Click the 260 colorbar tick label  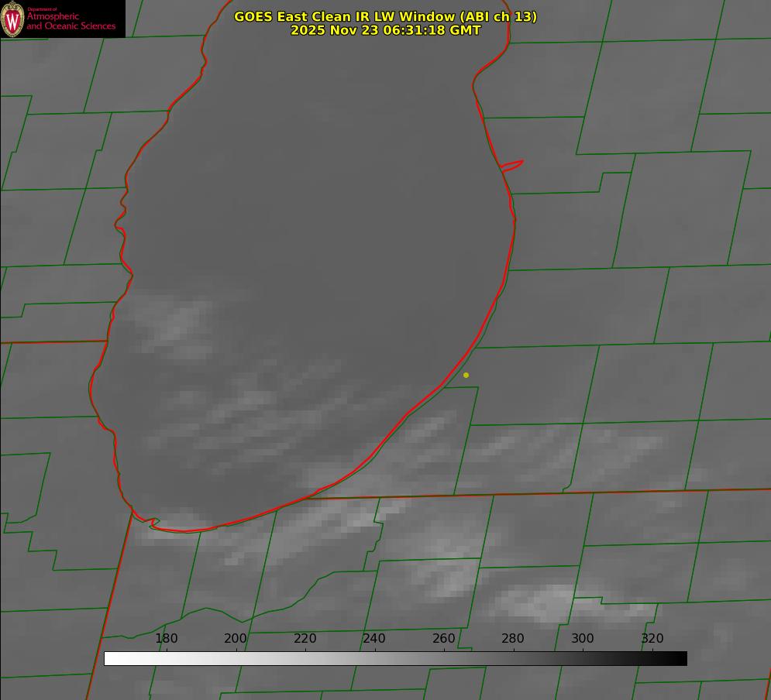(444, 639)
